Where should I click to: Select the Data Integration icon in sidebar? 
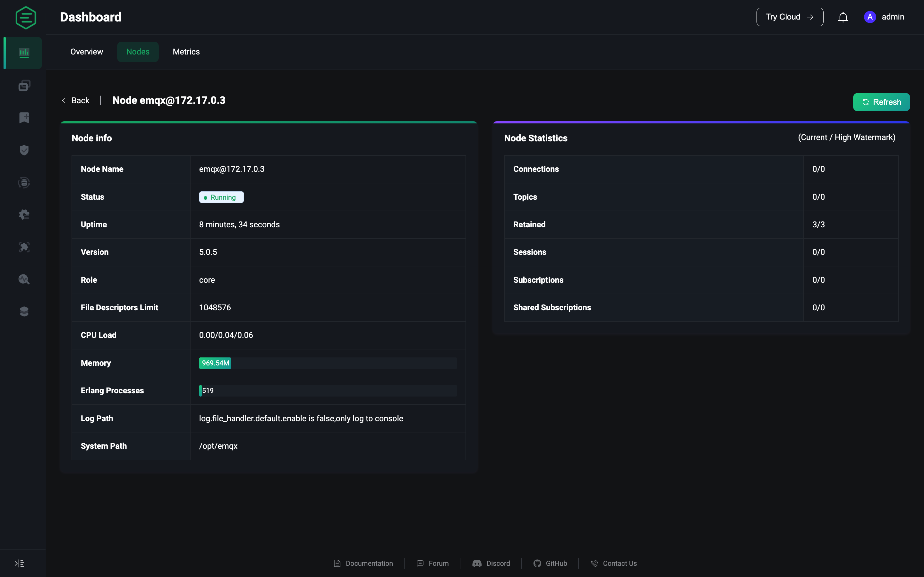[x=24, y=182]
